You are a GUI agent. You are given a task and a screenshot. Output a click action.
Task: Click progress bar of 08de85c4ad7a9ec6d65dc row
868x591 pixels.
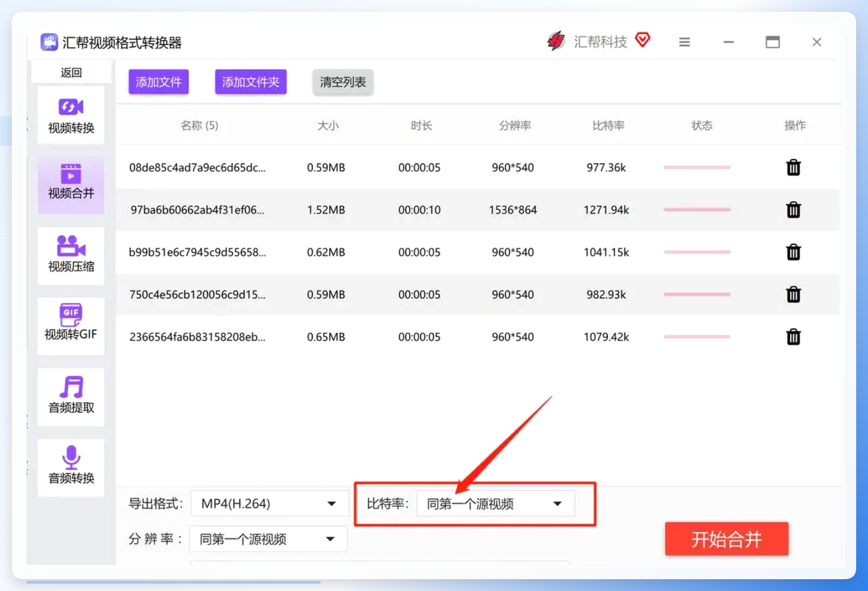[697, 167]
